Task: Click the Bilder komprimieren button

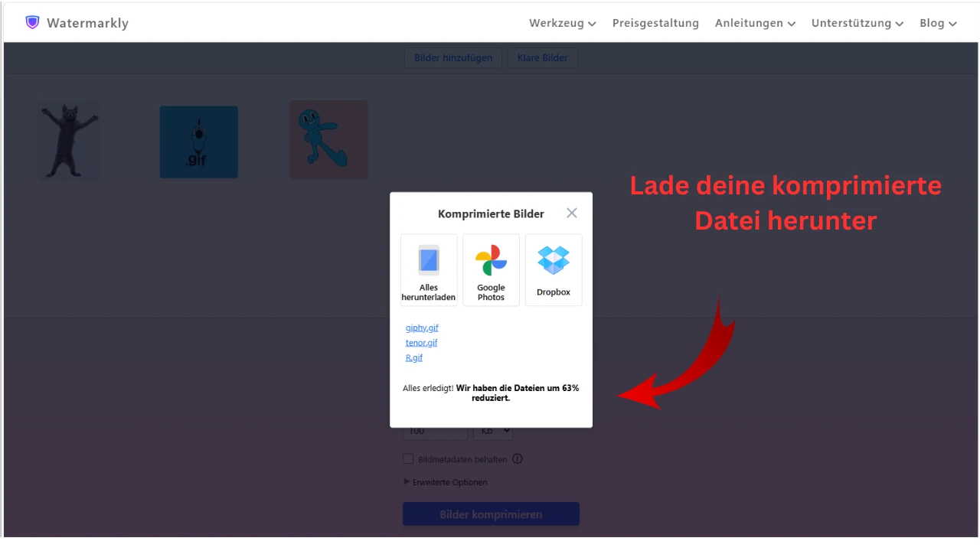Action: pyautogui.click(x=491, y=514)
